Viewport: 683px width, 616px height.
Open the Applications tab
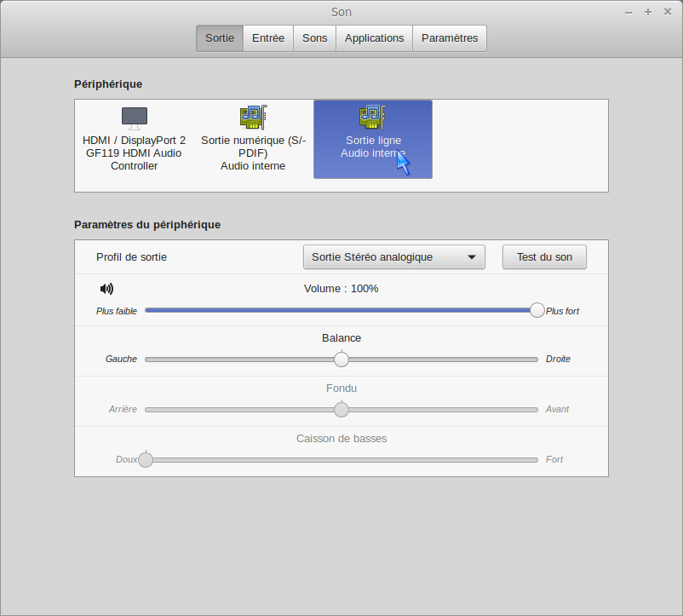[x=374, y=38]
